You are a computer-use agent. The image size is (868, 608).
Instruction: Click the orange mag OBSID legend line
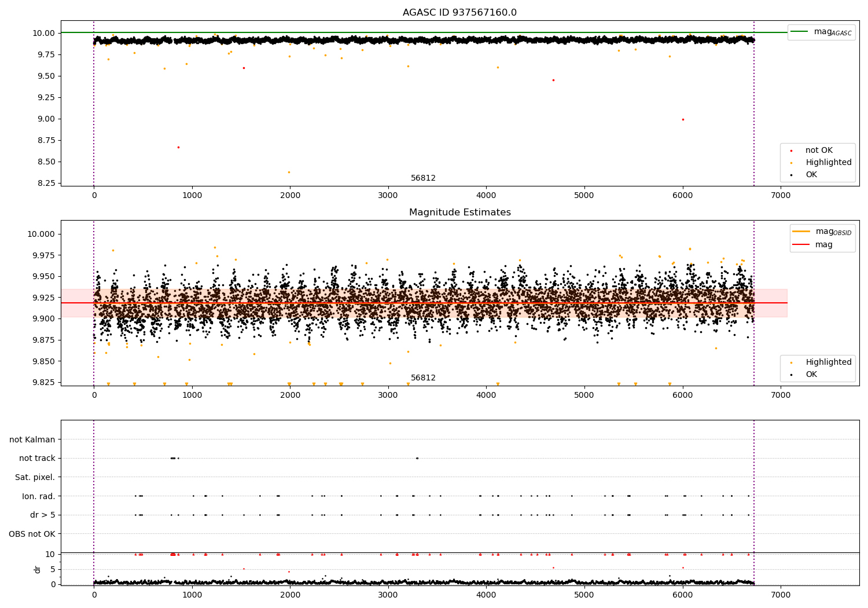[801, 232]
